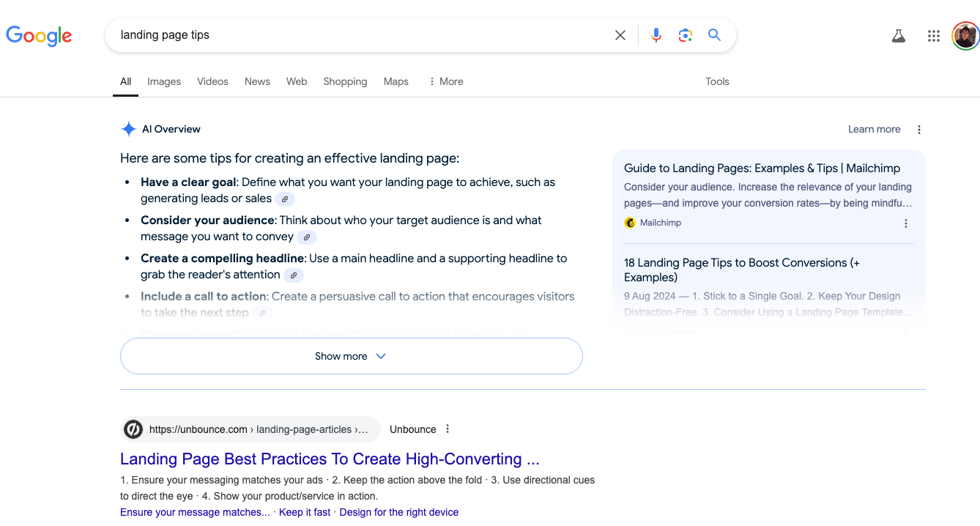The height and width of the screenshot is (526, 980).
Task: Open the More search categories dropdown
Action: point(445,81)
